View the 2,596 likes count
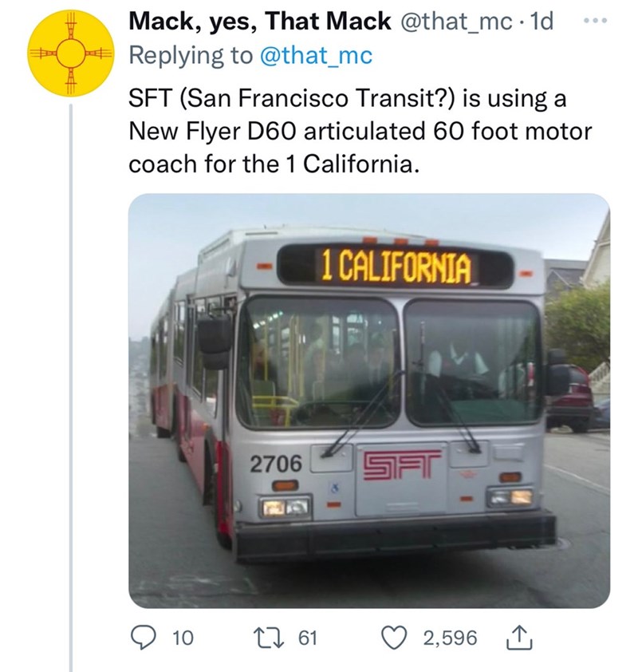 [450, 638]
